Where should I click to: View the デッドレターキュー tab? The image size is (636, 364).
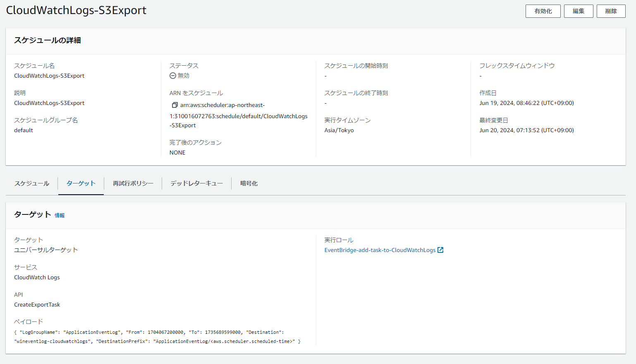(196, 183)
